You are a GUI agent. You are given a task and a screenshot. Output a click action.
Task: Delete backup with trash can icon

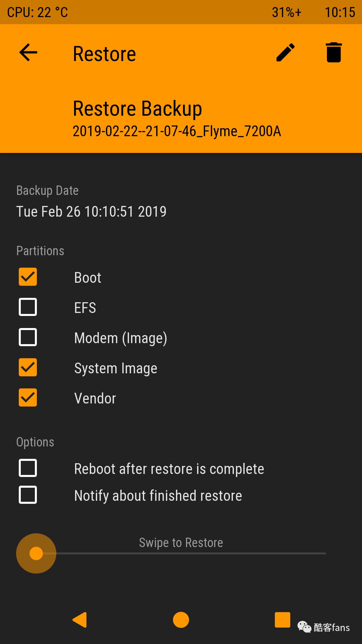(334, 53)
